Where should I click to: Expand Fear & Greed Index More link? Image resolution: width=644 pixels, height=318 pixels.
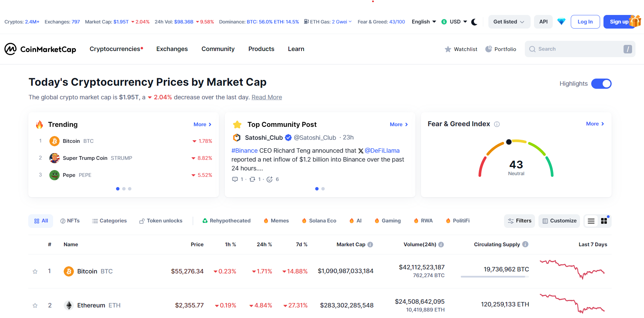(595, 124)
